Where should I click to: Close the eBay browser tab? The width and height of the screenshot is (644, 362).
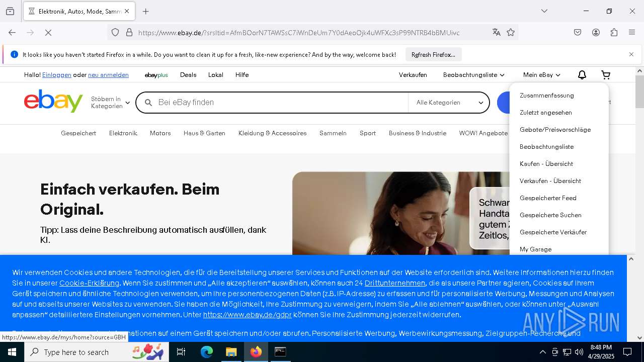point(126,11)
